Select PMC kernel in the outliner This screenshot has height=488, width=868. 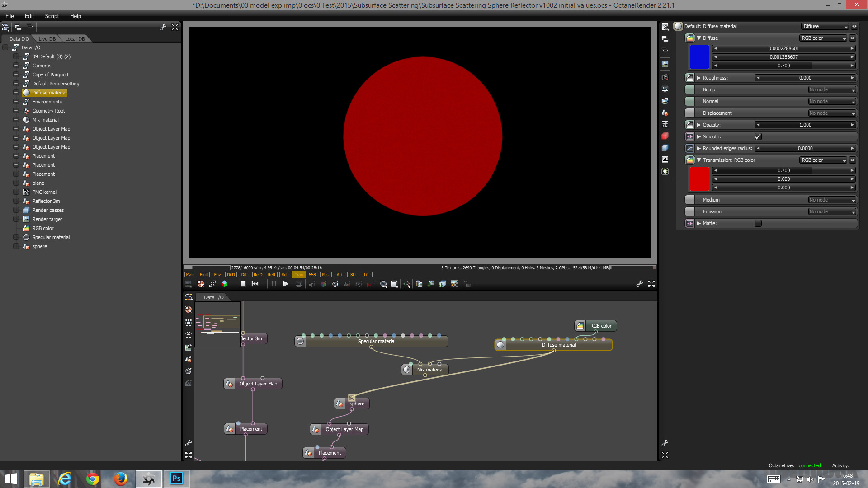[x=44, y=192]
